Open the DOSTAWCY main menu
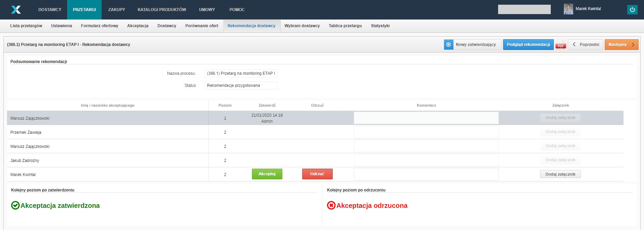 pos(50,10)
